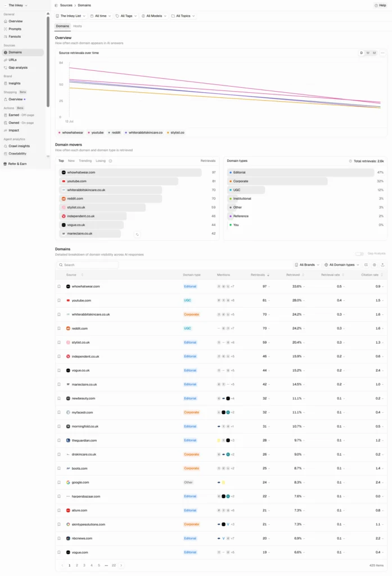Bookmark the theguardian.com row
Viewport: 392px width, 576px height.
(x=59, y=440)
